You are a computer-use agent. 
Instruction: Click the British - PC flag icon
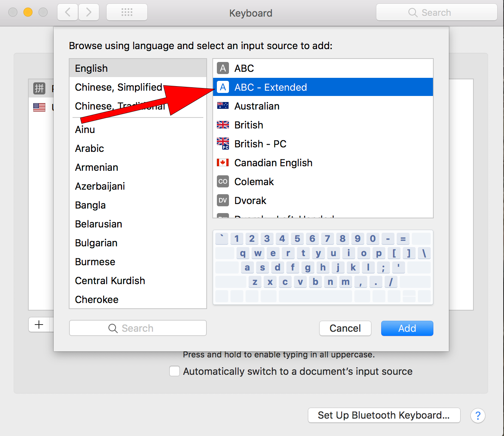tap(223, 144)
